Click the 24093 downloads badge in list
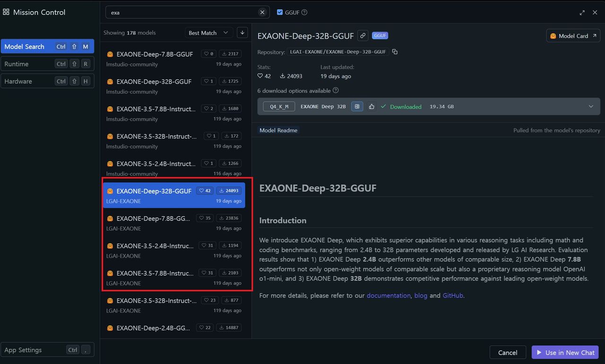Screen dimensions: 605x364 tap(229, 191)
